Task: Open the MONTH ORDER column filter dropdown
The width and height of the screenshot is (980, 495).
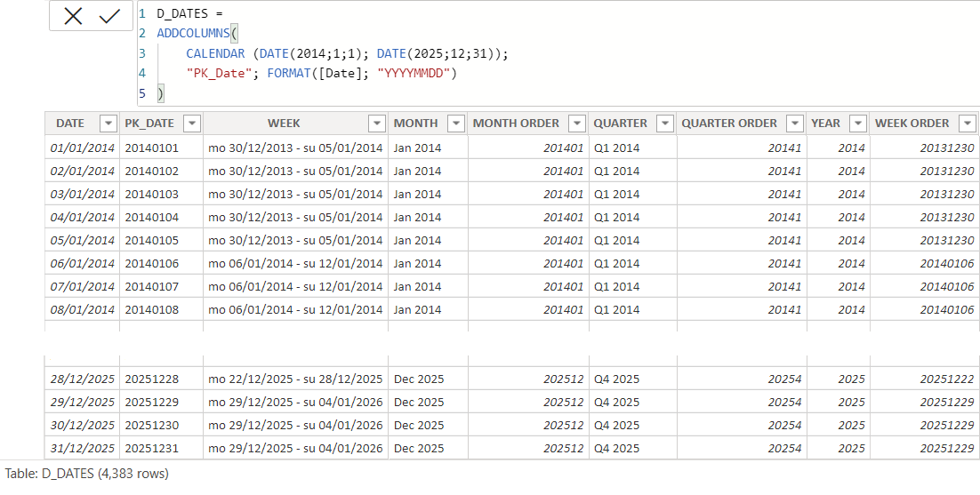Action: click(x=577, y=124)
